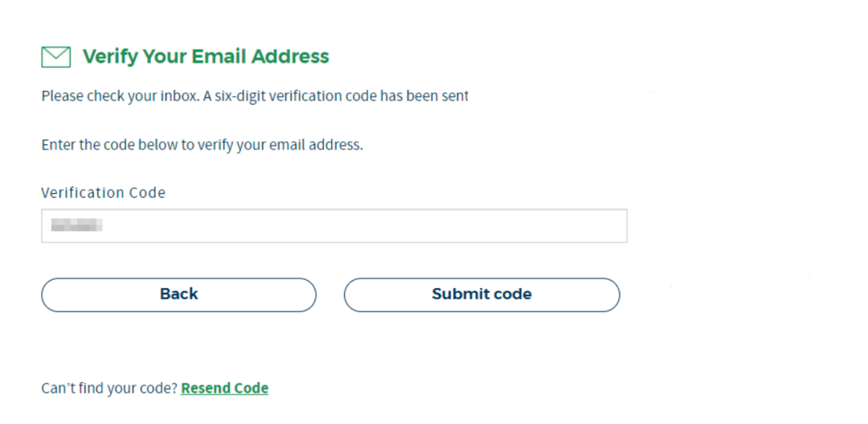The width and height of the screenshot is (868, 424).
Task: Open the Resend Code link
Action: [x=224, y=389]
